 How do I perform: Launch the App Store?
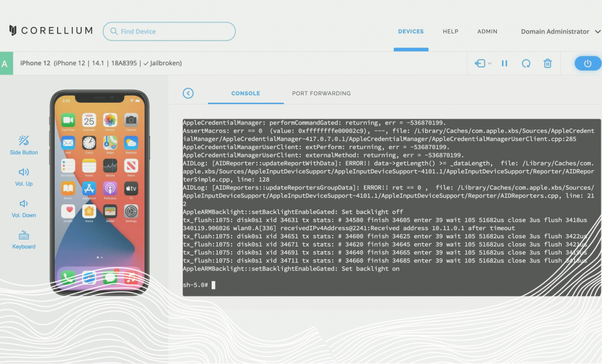pos(89,188)
